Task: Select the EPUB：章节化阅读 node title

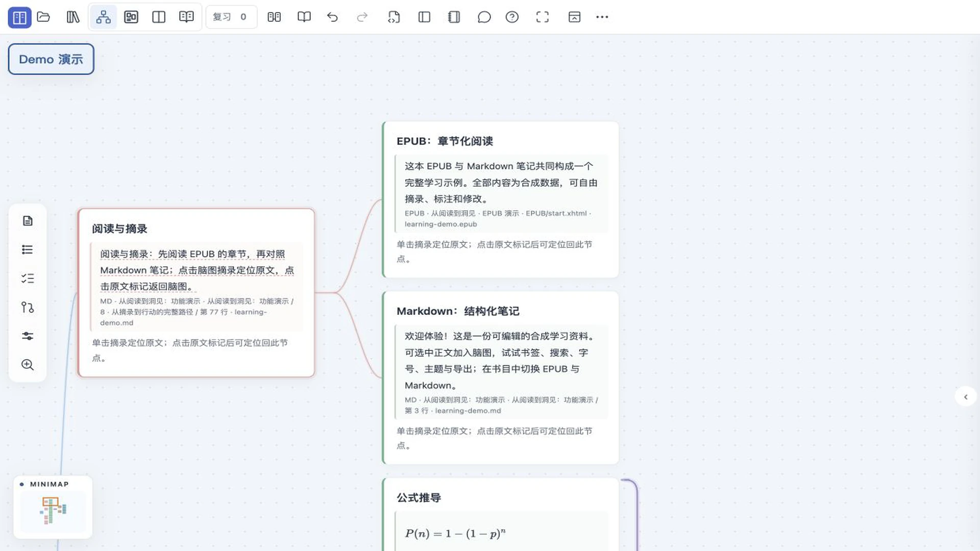Action: (x=445, y=141)
